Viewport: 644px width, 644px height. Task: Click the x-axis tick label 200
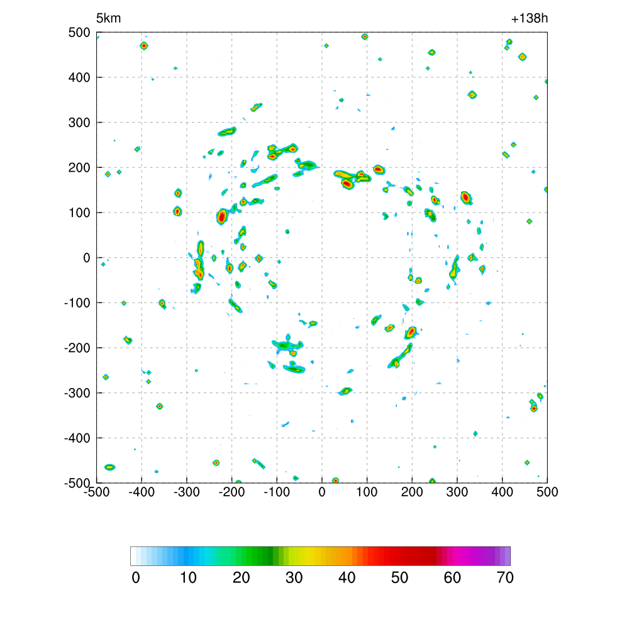(x=412, y=492)
